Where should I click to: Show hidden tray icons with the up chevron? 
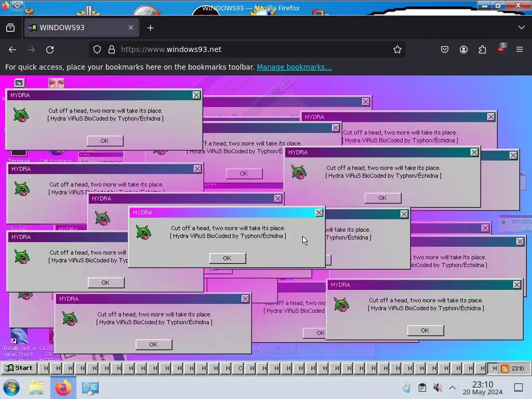453,388
